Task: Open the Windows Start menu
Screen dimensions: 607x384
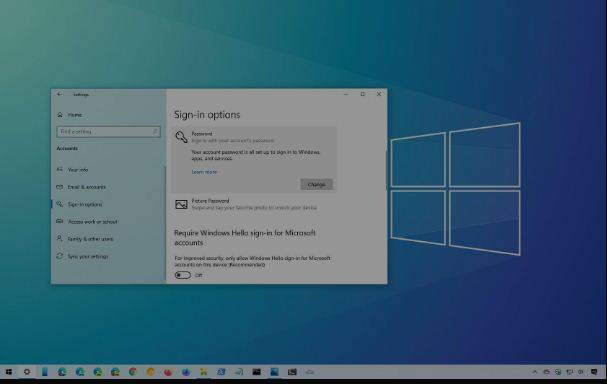Action: (x=9, y=372)
